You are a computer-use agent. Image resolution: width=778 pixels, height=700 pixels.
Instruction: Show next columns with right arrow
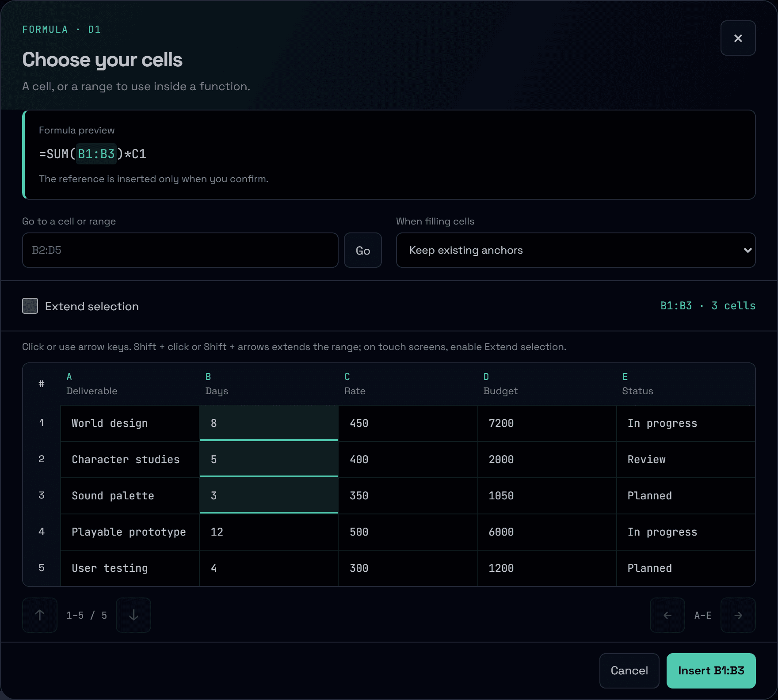tap(738, 615)
